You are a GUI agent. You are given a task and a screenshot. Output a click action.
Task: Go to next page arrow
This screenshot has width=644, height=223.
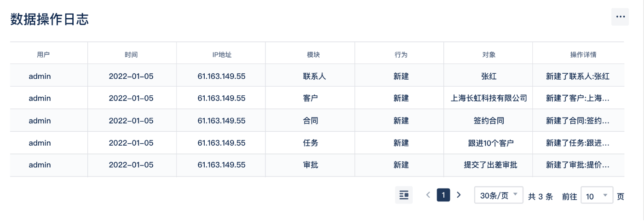point(458,195)
